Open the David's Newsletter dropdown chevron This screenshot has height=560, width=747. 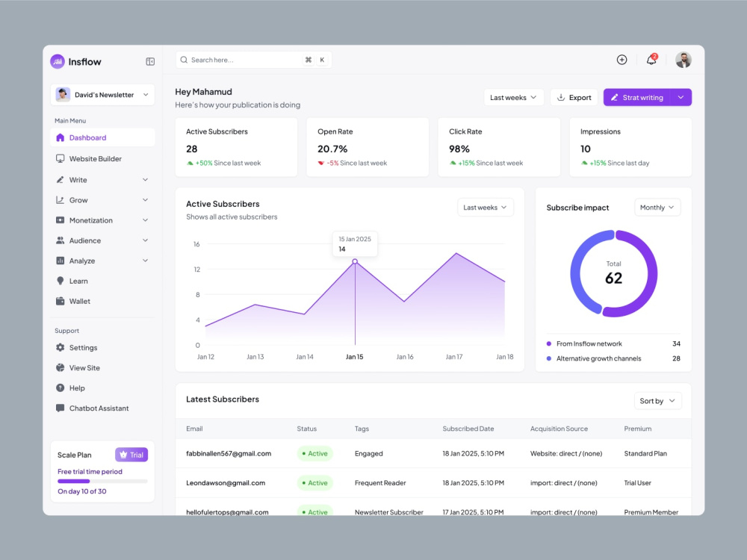pyautogui.click(x=146, y=95)
